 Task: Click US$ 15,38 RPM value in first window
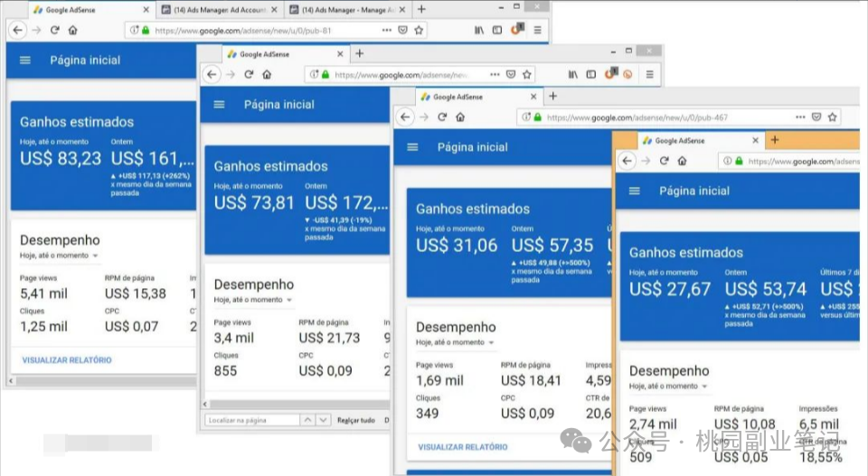pos(135,294)
